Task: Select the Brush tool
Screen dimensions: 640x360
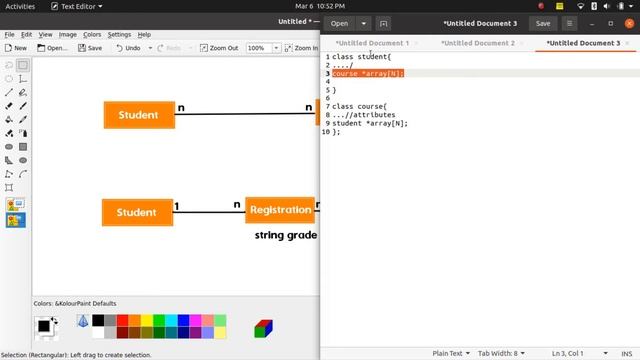Action: coord(23,106)
